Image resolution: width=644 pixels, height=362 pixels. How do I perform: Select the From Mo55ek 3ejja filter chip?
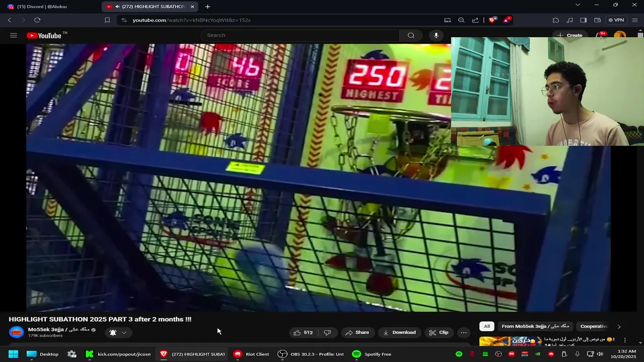536,326
